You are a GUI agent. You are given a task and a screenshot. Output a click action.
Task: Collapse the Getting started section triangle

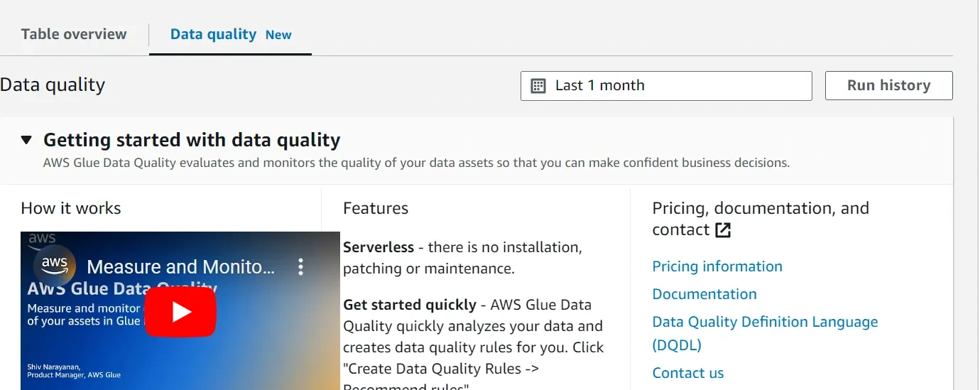click(x=26, y=140)
